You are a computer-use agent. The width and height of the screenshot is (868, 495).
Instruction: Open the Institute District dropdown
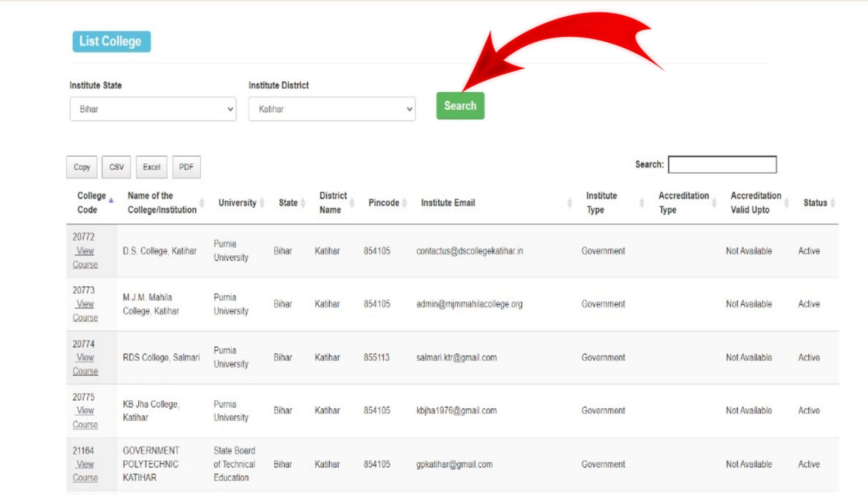coord(331,109)
